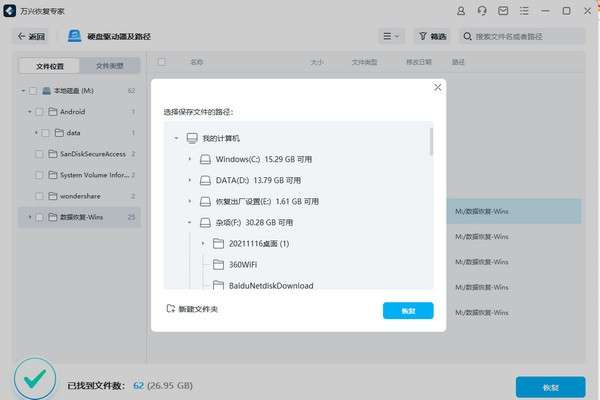Check the Android folder checkbox
The width and height of the screenshot is (600, 400).
click(39, 112)
